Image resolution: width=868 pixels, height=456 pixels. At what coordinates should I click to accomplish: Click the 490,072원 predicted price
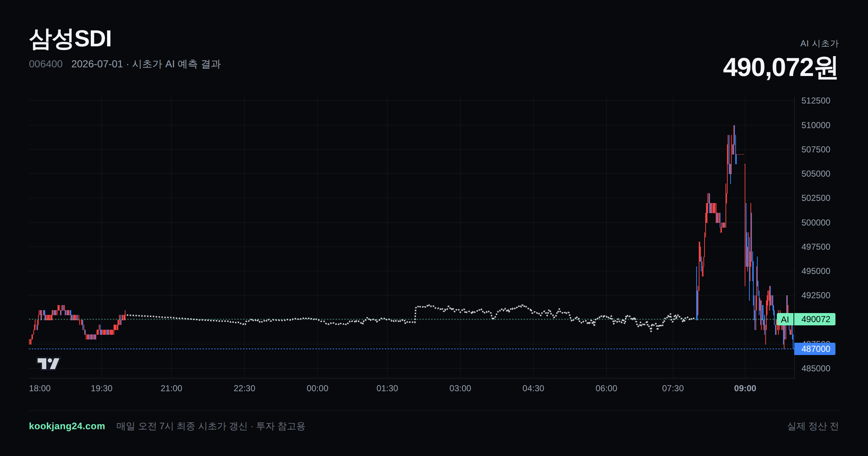tap(780, 68)
